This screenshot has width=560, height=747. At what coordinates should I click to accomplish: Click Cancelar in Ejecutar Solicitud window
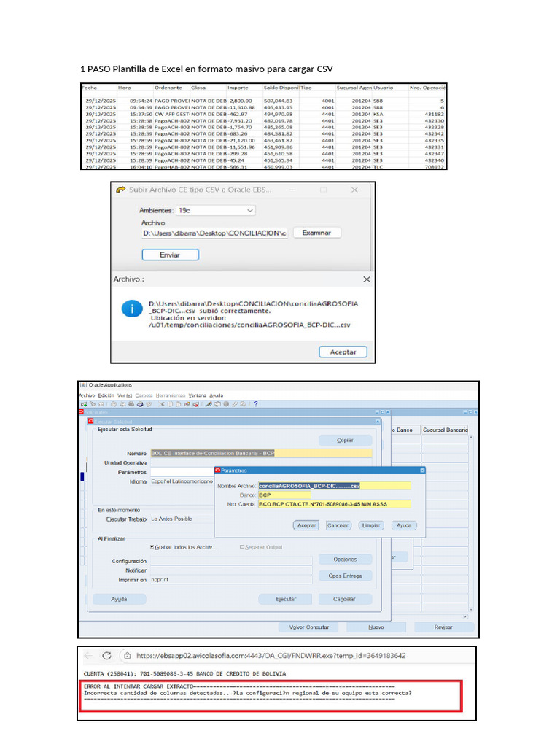344,599
